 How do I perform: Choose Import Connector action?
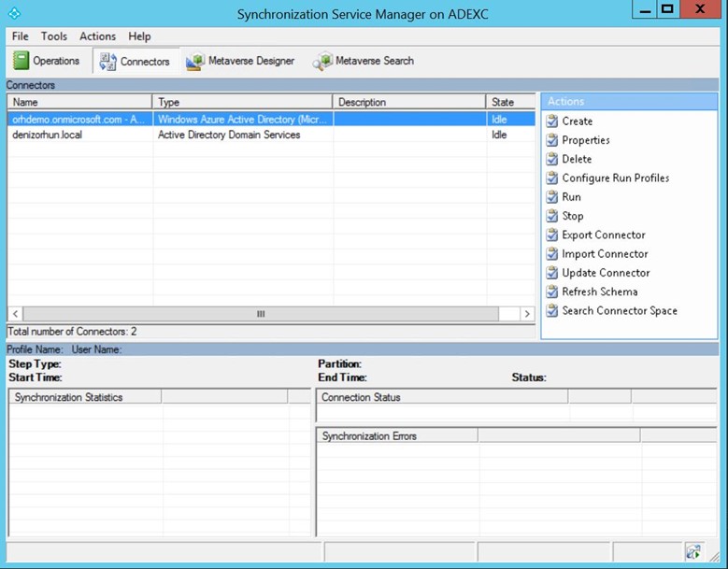click(605, 254)
